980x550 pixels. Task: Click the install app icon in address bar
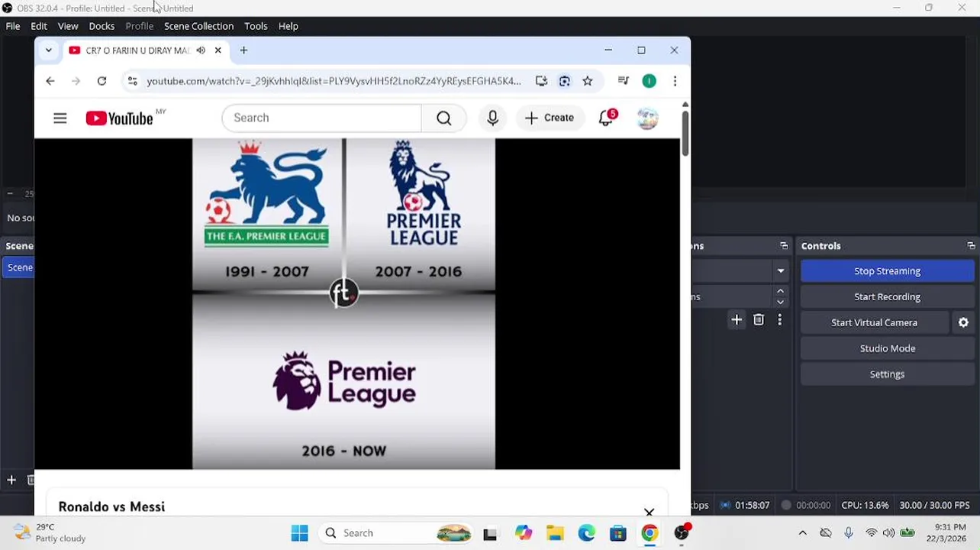pyautogui.click(x=541, y=81)
